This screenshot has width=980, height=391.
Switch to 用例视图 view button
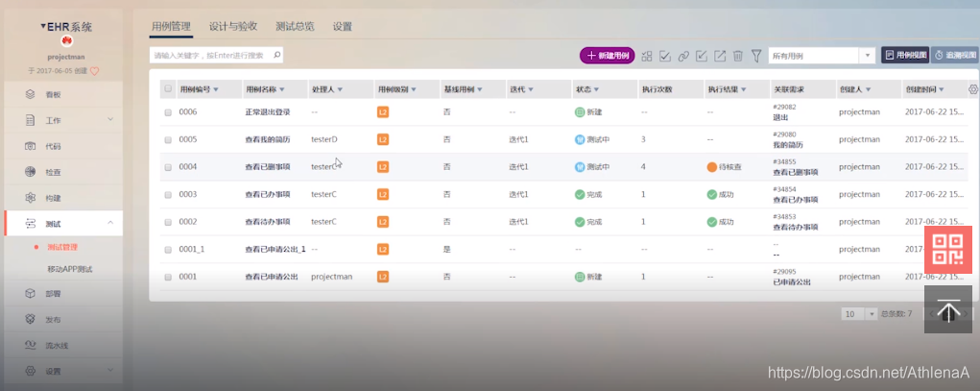point(906,55)
